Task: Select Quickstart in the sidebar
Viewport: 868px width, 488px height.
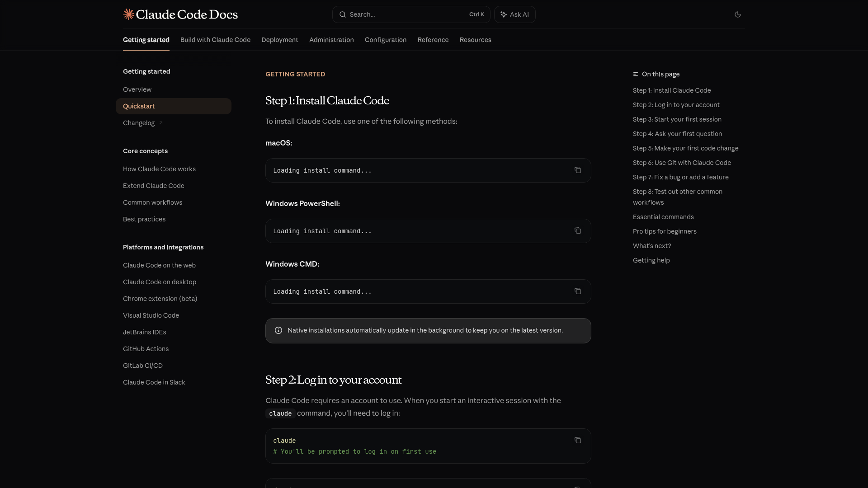Action: 174,106
